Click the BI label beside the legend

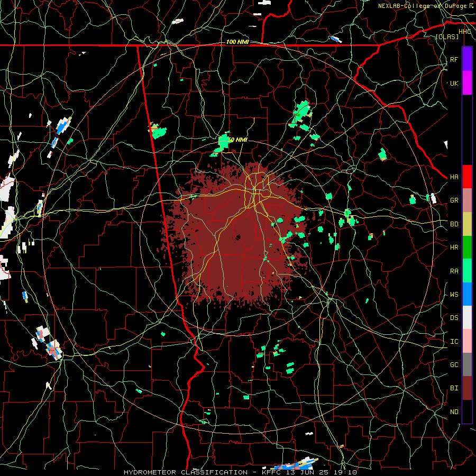[x=454, y=388]
